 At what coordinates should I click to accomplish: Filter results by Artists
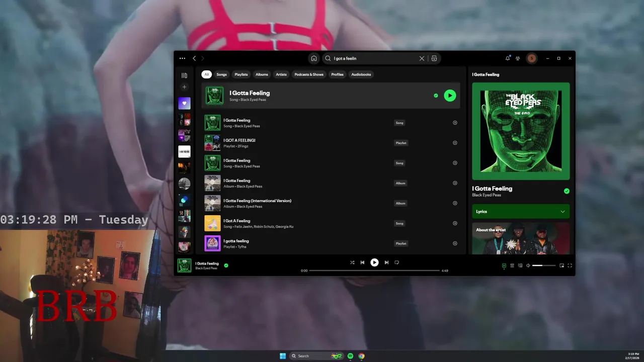coord(281,74)
